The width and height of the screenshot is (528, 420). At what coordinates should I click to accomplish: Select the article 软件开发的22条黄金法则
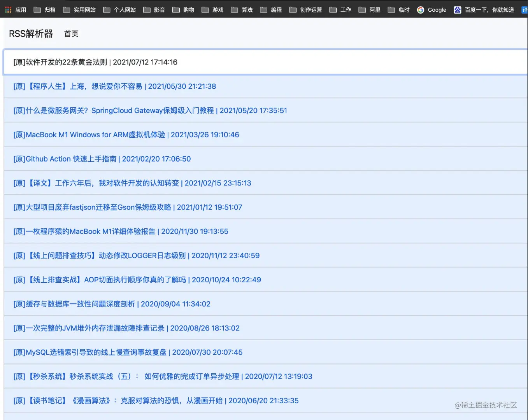265,62
